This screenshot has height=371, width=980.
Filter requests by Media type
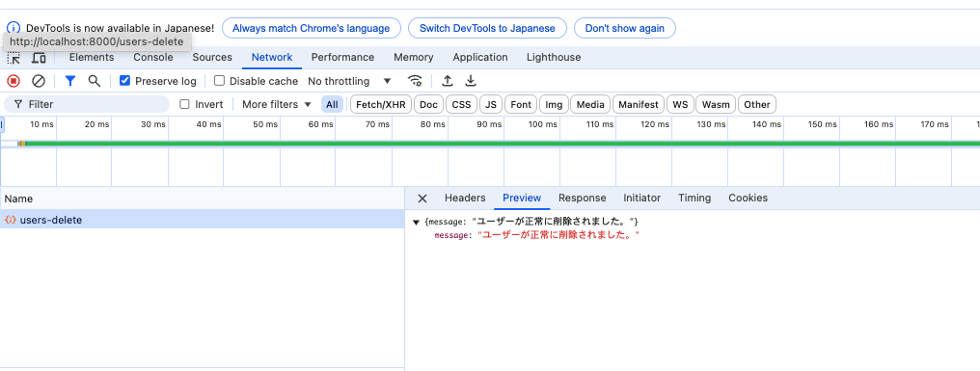590,104
